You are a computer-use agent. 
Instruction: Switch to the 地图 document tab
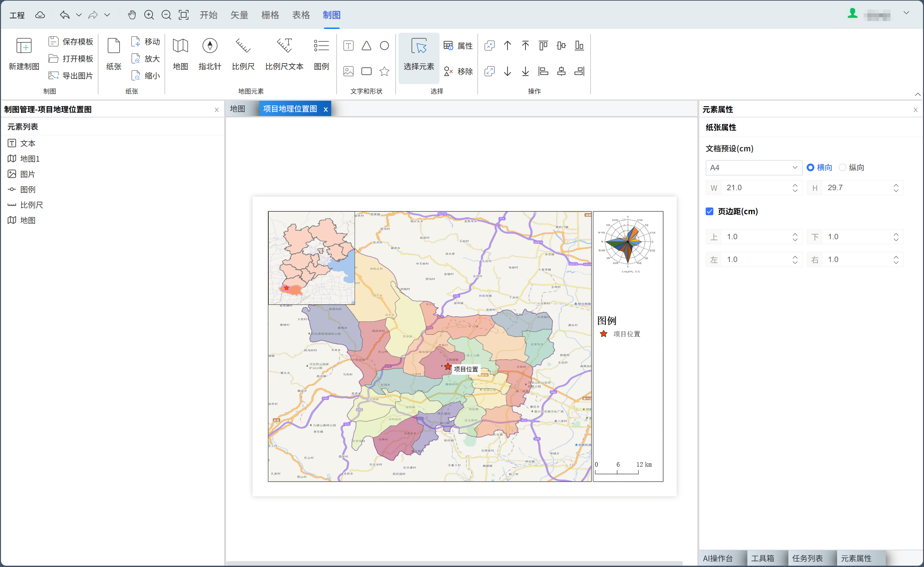click(237, 109)
